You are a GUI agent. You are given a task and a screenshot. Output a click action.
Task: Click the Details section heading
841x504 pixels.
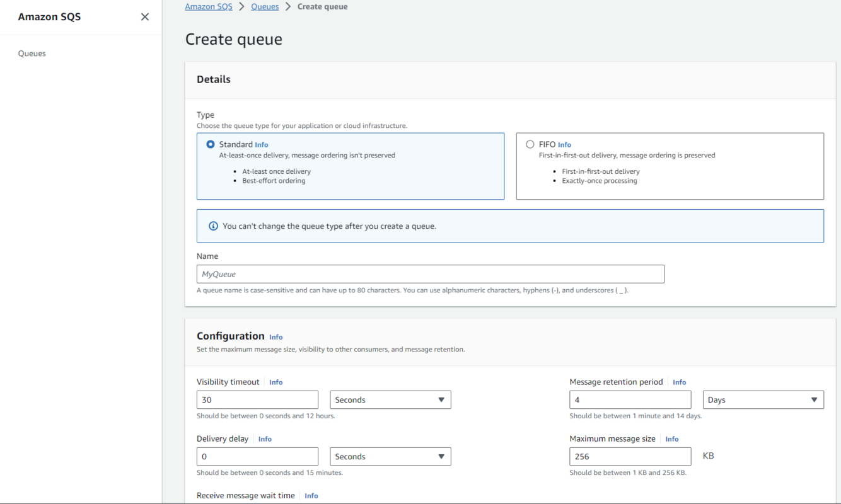tap(214, 79)
